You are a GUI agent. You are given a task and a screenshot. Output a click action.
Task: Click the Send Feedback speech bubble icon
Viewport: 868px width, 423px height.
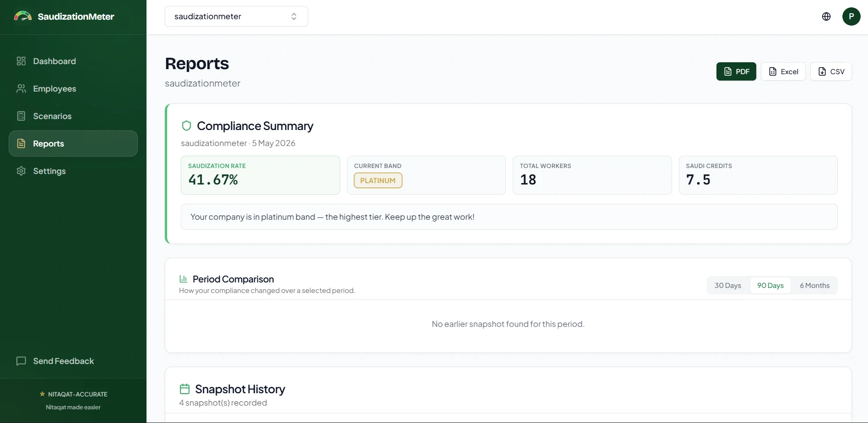coord(21,361)
